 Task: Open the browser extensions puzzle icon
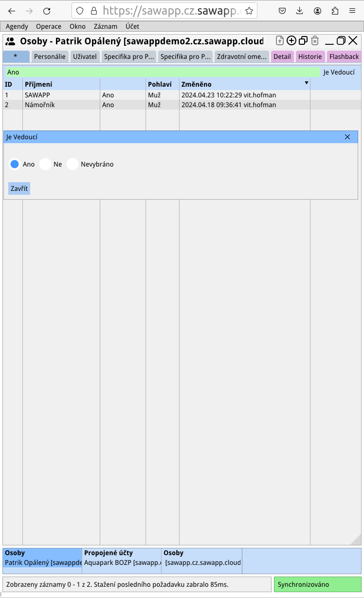click(x=335, y=11)
